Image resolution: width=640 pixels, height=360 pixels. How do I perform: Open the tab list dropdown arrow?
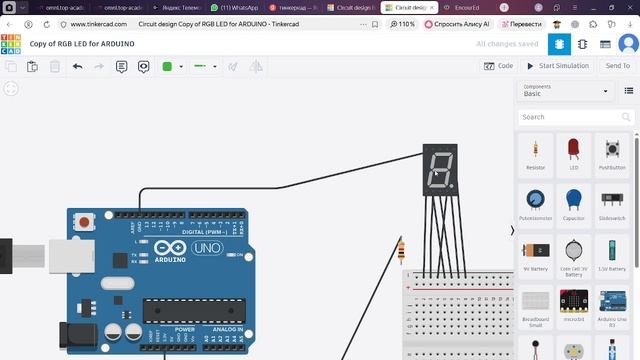(x=23, y=7)
